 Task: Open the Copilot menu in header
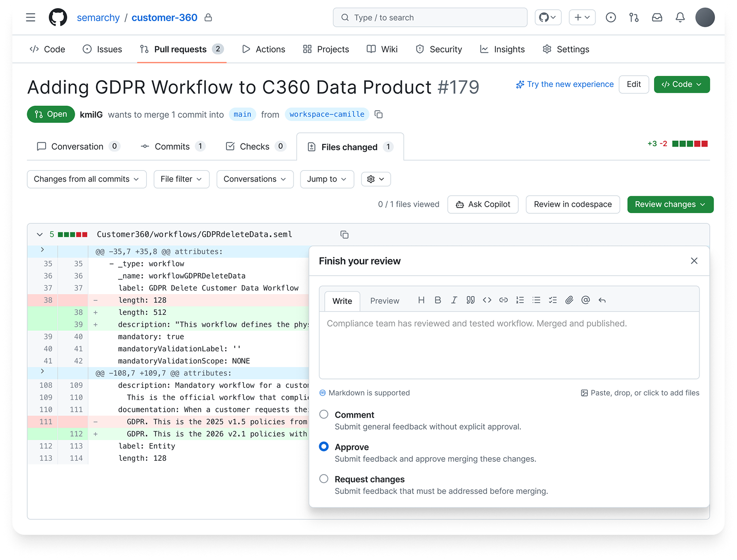[x=548, y=17]
